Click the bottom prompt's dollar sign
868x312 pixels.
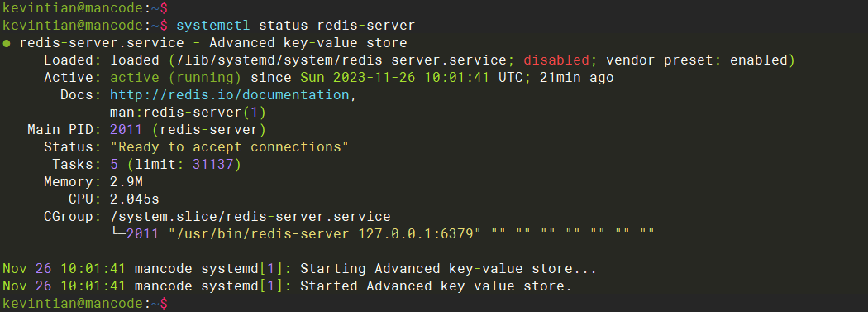point(164,304)
